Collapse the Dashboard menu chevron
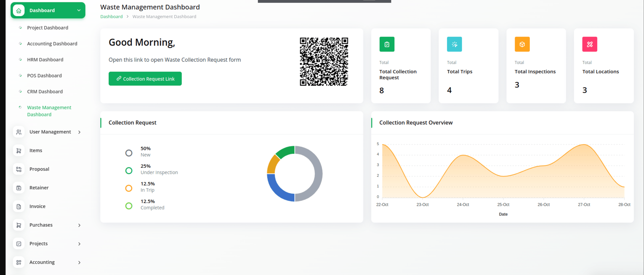 [x=79, y=10]
